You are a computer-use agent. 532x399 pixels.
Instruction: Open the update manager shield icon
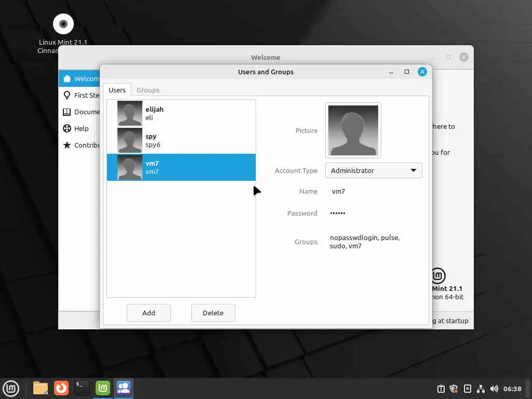coord(454,389)
